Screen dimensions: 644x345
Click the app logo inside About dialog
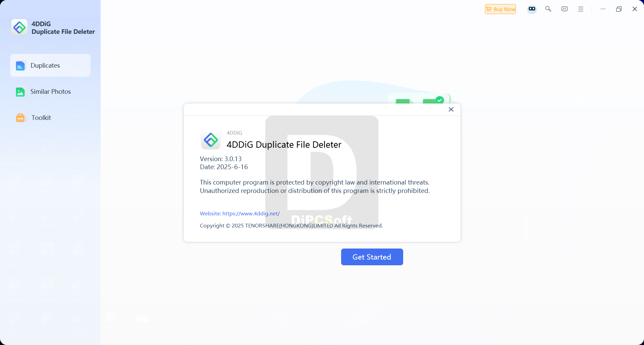(x=211, y=140)
